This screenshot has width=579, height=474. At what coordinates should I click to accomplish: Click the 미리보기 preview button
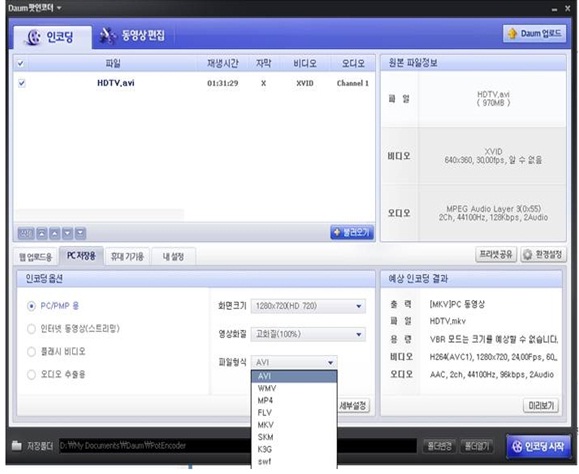[541, 406]
